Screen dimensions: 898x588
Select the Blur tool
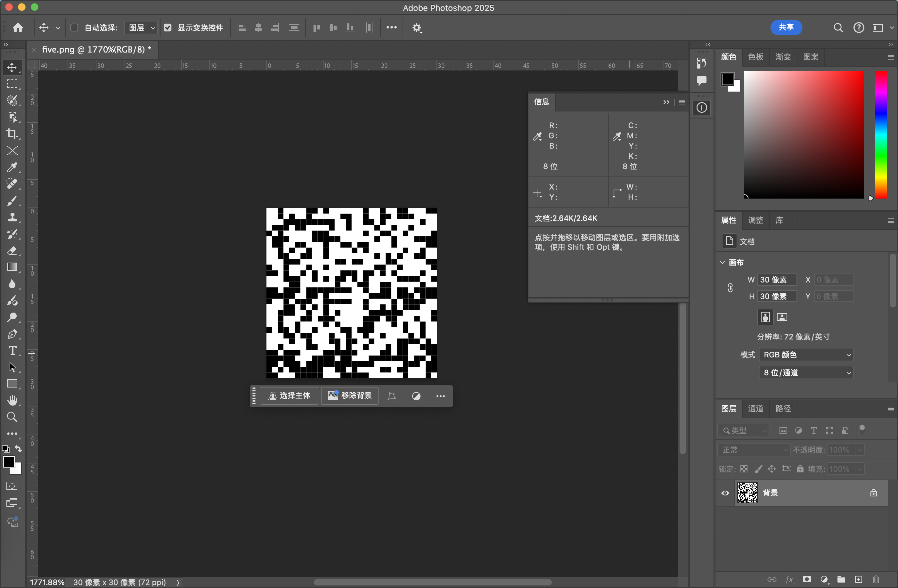pos(12,284)
